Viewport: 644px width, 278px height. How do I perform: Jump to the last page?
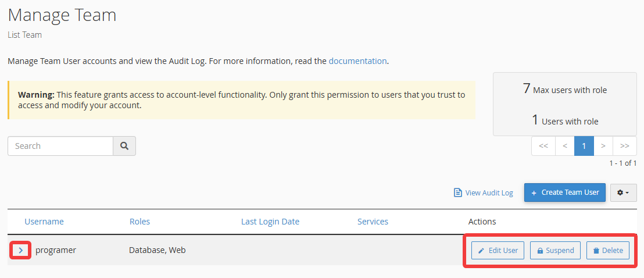pyautogui.click(x=624, y=146)
